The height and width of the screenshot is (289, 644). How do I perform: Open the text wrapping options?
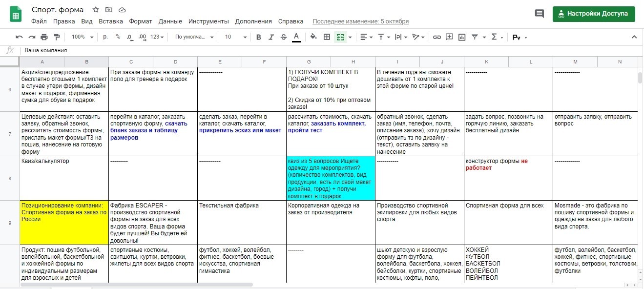(401, 37)
